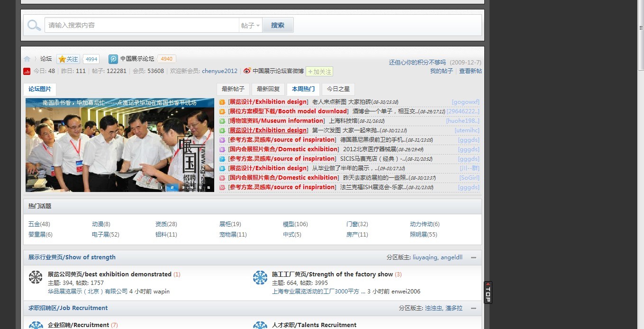644x329 pixels.
Task: Click the search text input field
Action: pos(142,25)
